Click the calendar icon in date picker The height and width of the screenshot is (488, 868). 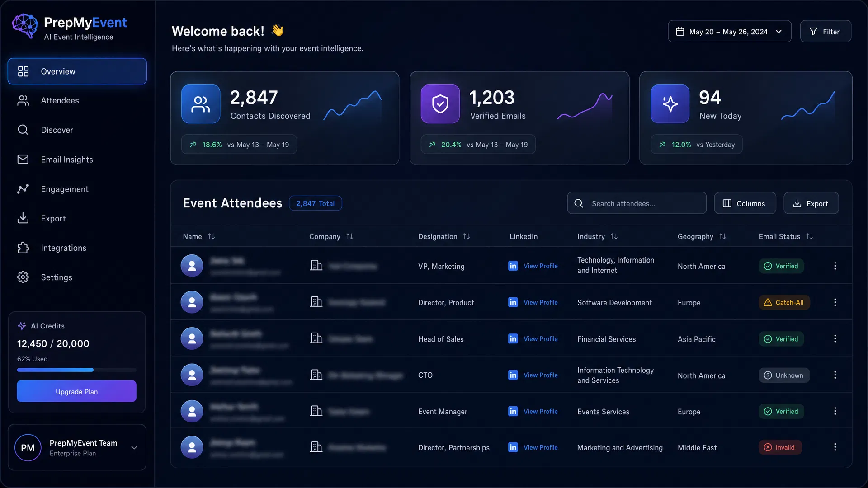pyautogui.click(x=680, y=32)
